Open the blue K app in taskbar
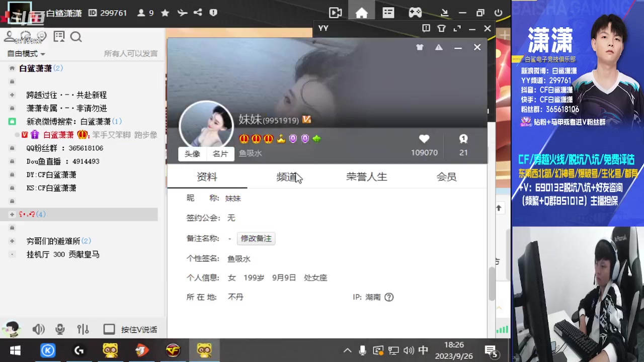 pos(48,350)
